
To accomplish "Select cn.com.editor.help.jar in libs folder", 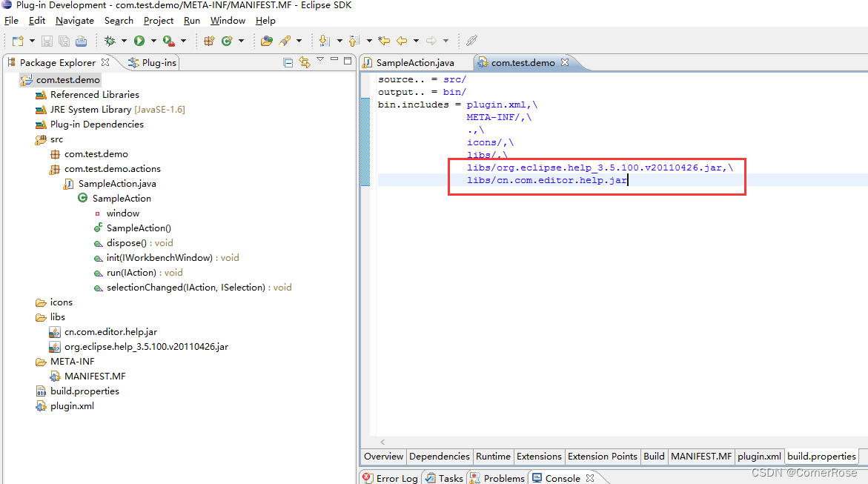I will [110, 332].
